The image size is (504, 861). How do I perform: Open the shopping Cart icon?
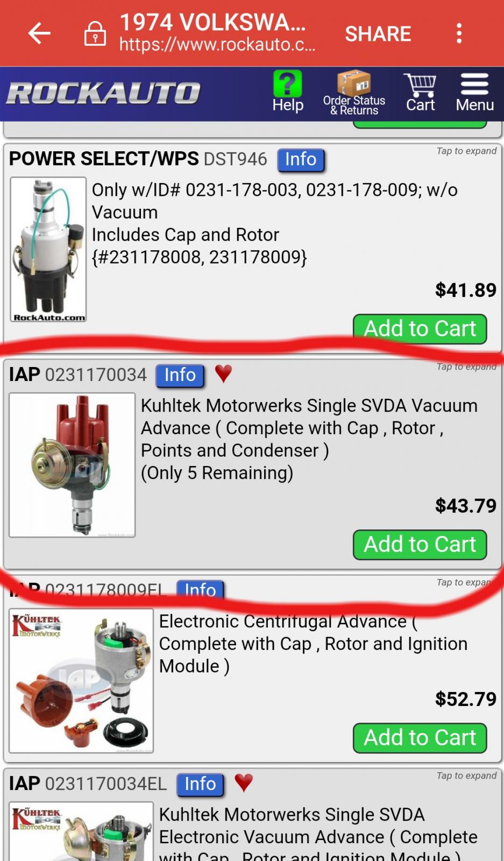(x=420, y=85)
